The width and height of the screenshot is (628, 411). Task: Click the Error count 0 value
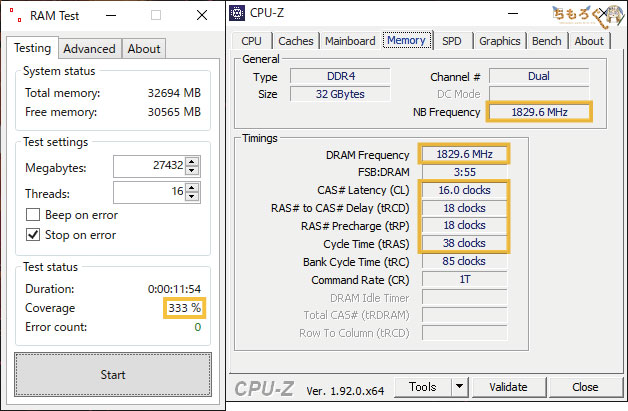click(197, 327)
